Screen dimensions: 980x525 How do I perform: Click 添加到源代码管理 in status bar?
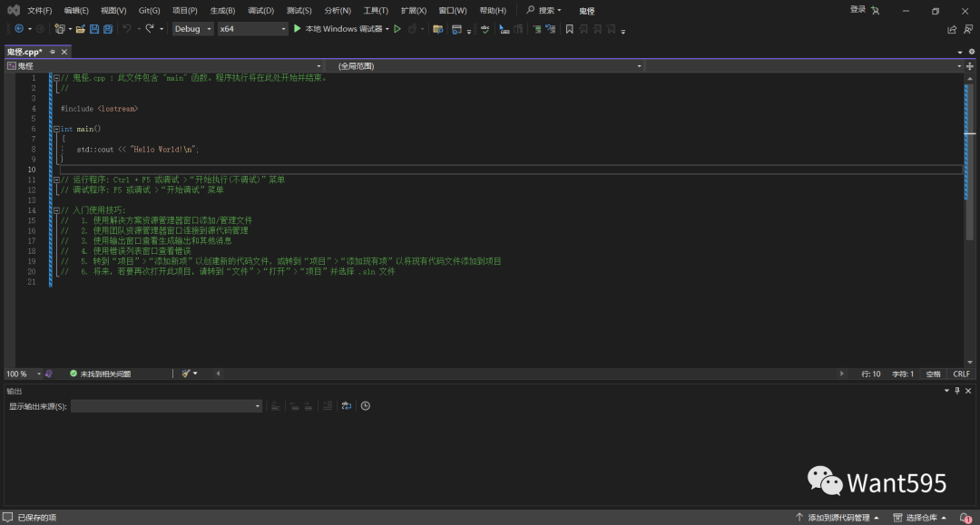coord(838,518)
